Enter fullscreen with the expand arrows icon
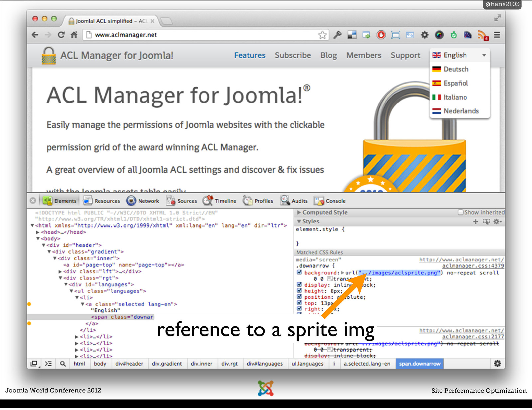Viewport: 532px width, 410px height. click(497, 18)
